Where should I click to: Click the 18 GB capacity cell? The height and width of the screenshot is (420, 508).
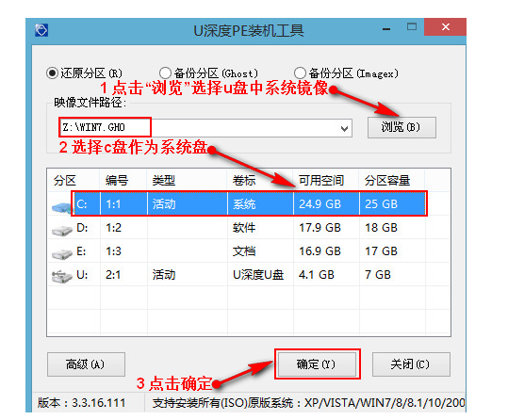(x=381, y=228)
